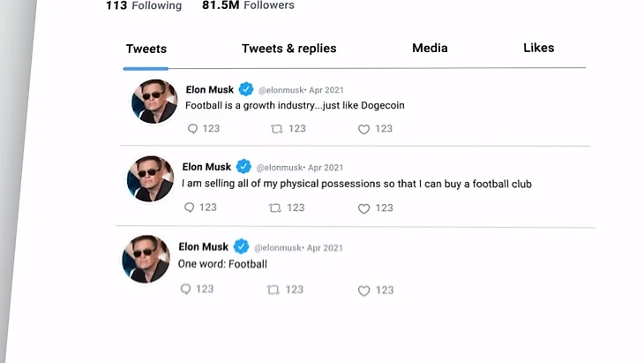The height and width of the screenshot is (363, 644).
Task: Reply to the "One word: Football" tweet
Action: pos(185,290)
